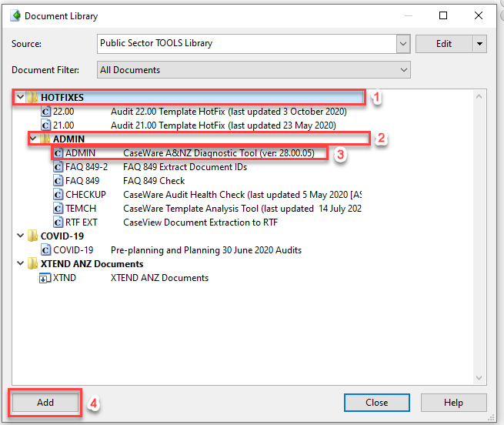Click the HOTFIXES folder icon
The image size is (504, 425).
(x=32, y=97)
